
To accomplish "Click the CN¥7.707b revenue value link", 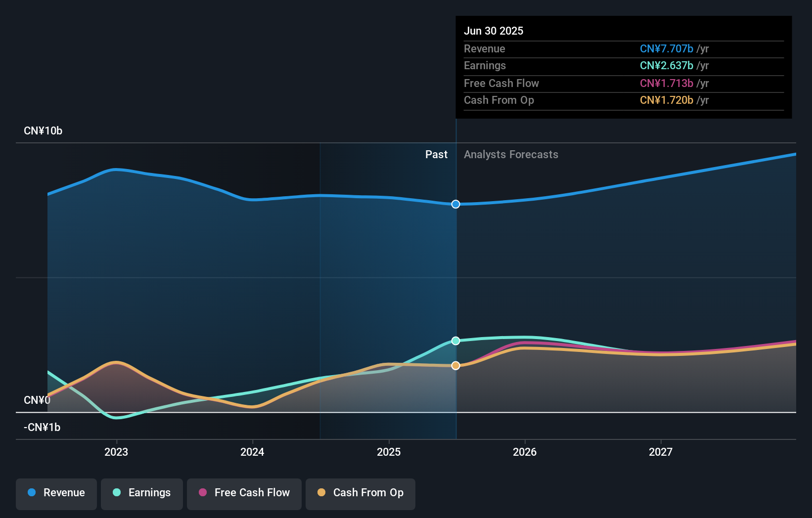I will point(667,49).
